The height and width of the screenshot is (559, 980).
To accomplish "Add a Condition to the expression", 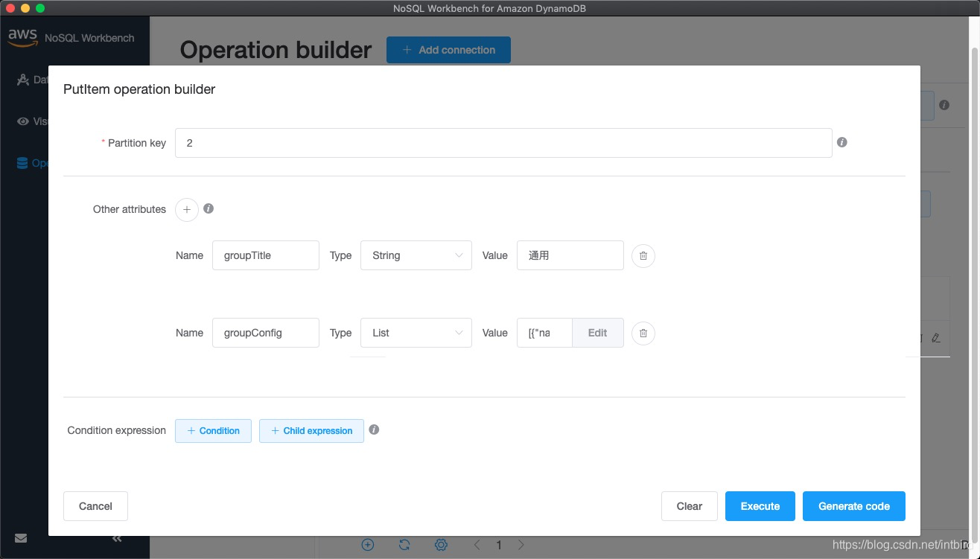I will coord(213,431).
